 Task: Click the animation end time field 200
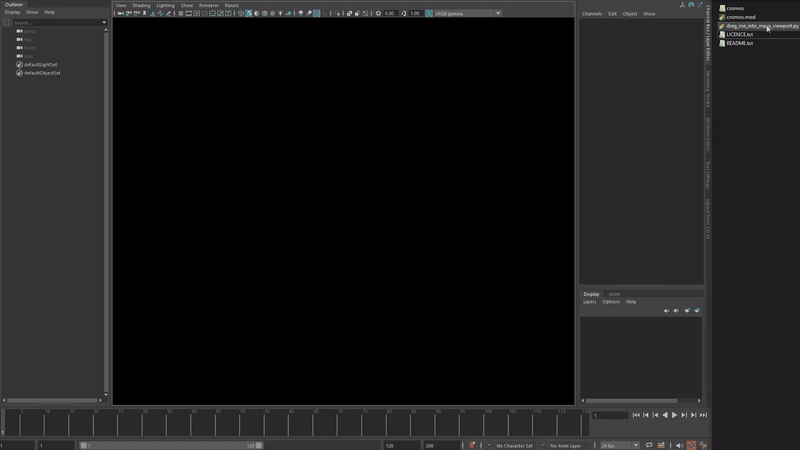pos(441,445)
